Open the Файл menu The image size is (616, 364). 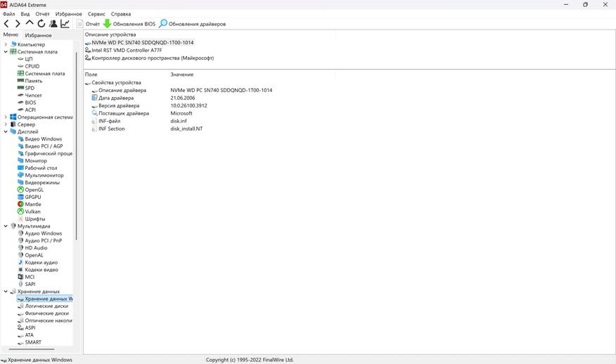point(8,14)
